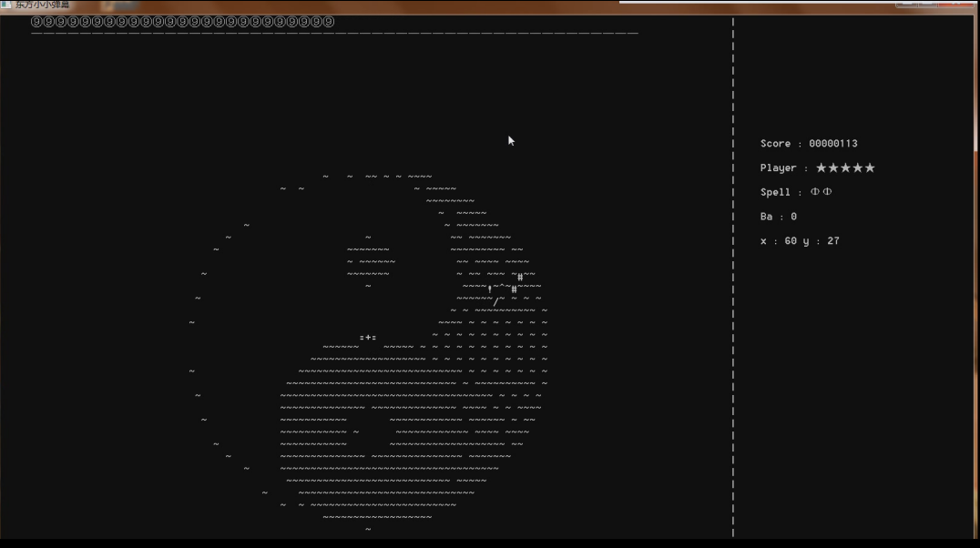Viewport: 980px width, 548px height.
Task: Click the first star in Player lives
Action: pos(821,168)
